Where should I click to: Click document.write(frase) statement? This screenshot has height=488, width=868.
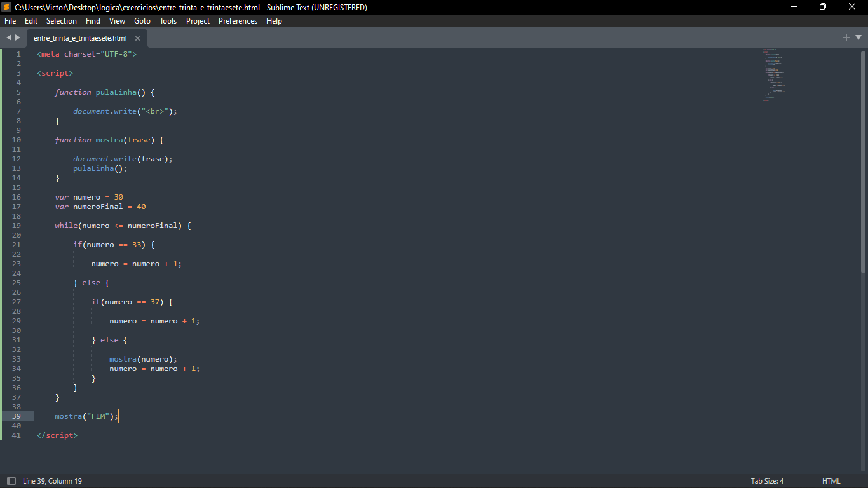[x=123, y=159]
